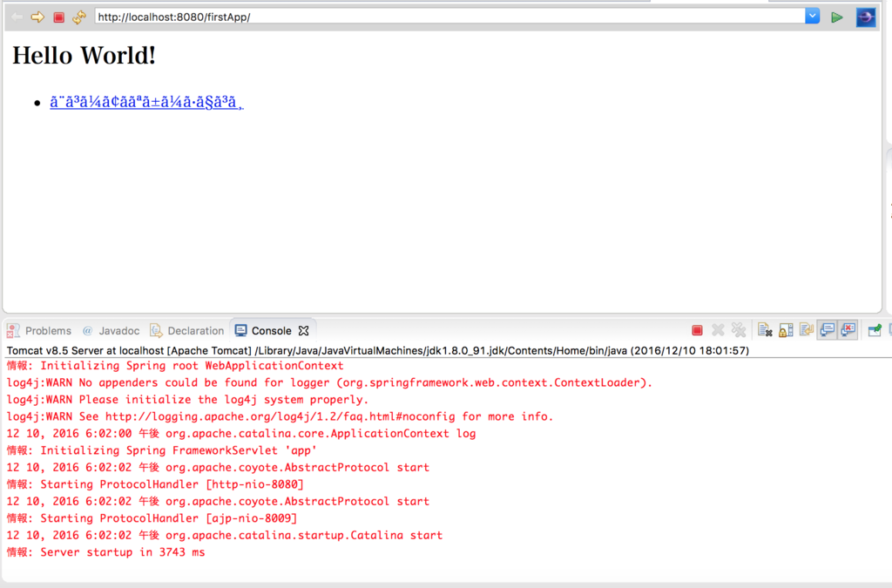Click 'Please initialize the log4j system' line
The image size is (892, 588).
[188, 400]
